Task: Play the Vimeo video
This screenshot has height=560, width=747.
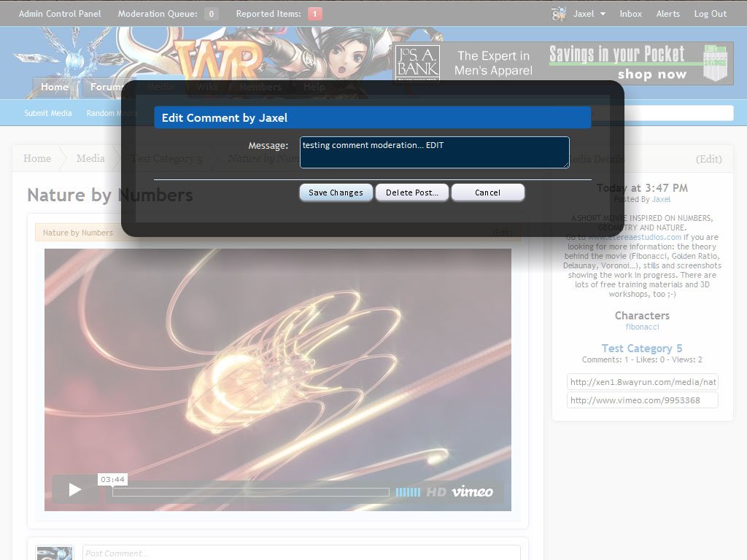Action: [x=75, y=489]
